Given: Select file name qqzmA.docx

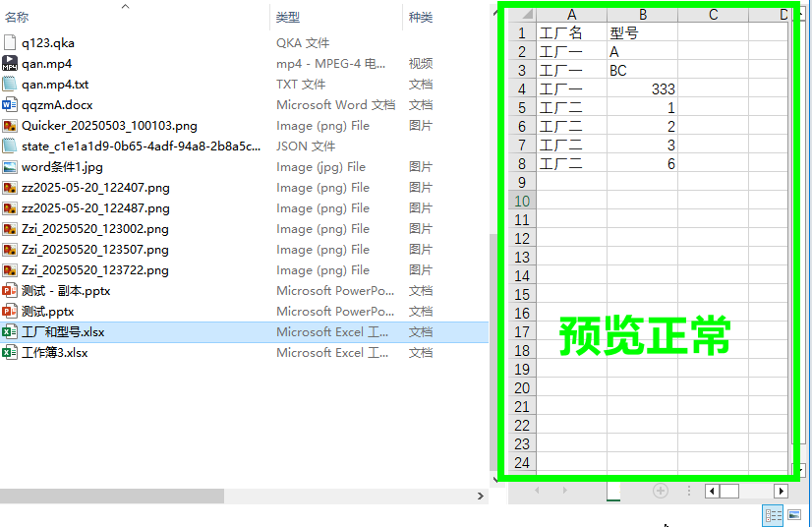Looking at the screenshot, I should pyautogui.click(x=57, y=105).
